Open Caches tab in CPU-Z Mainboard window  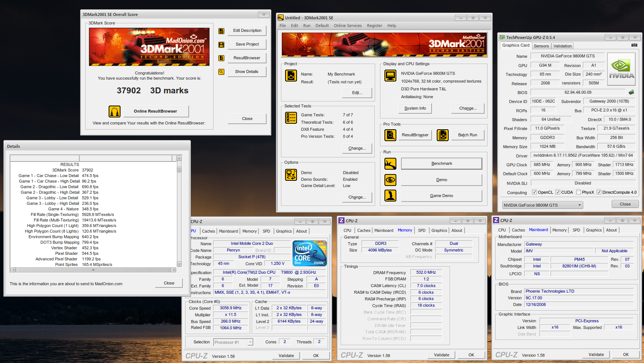[x=518, y=230]
